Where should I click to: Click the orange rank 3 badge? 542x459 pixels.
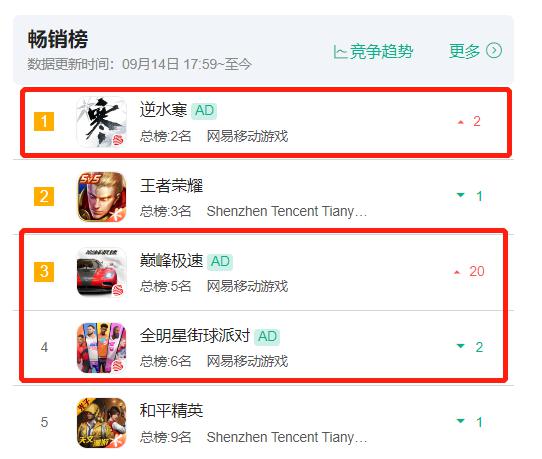pos(44,272)
